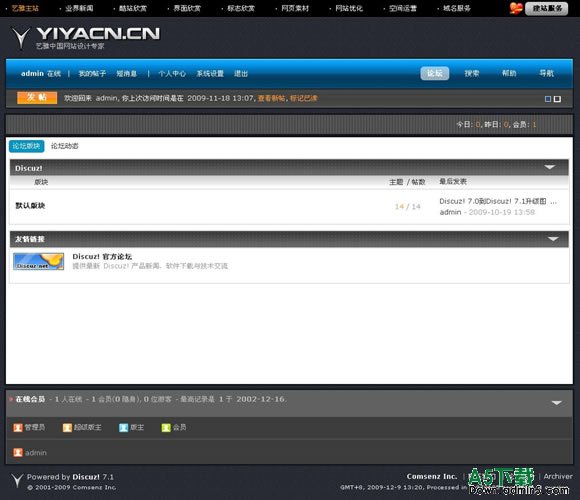Image resolution: width=580 pixels, height=500 pixels.
Task: Select the 论坛版块 tab
Action: [27, 146]
